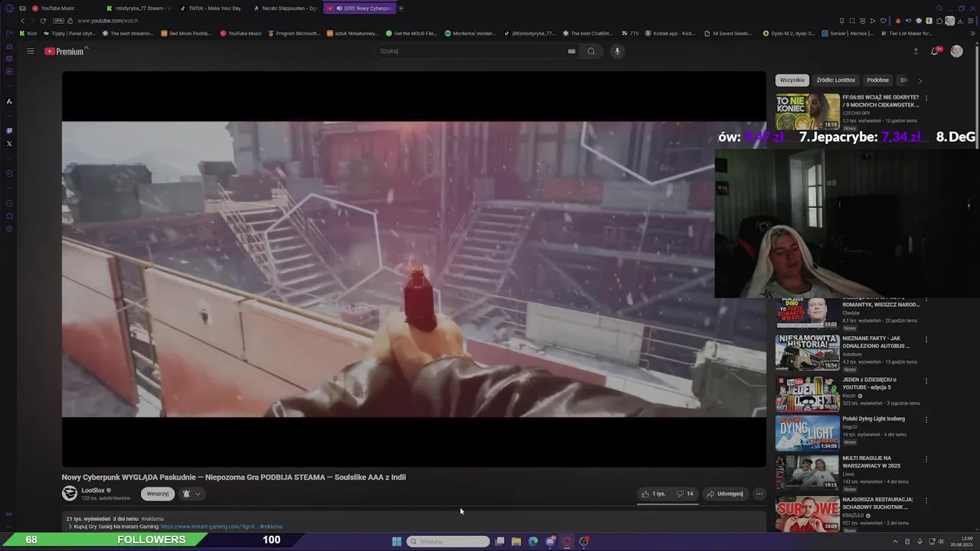The height and width of the screenshot is (551, 980).
Task: Switch to Naruto Shippuuden browser tab
Action: (x=285, y=8)
